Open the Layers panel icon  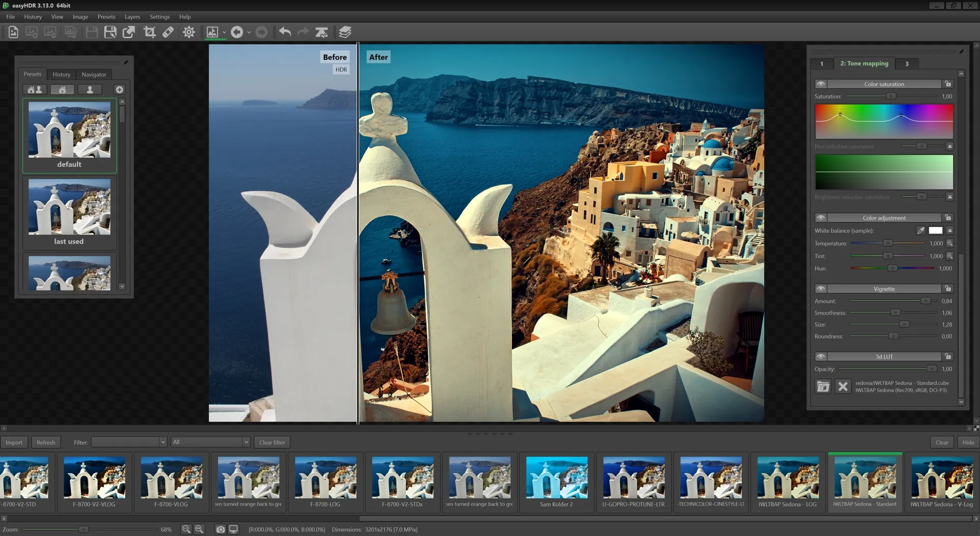tap(345, 32)
